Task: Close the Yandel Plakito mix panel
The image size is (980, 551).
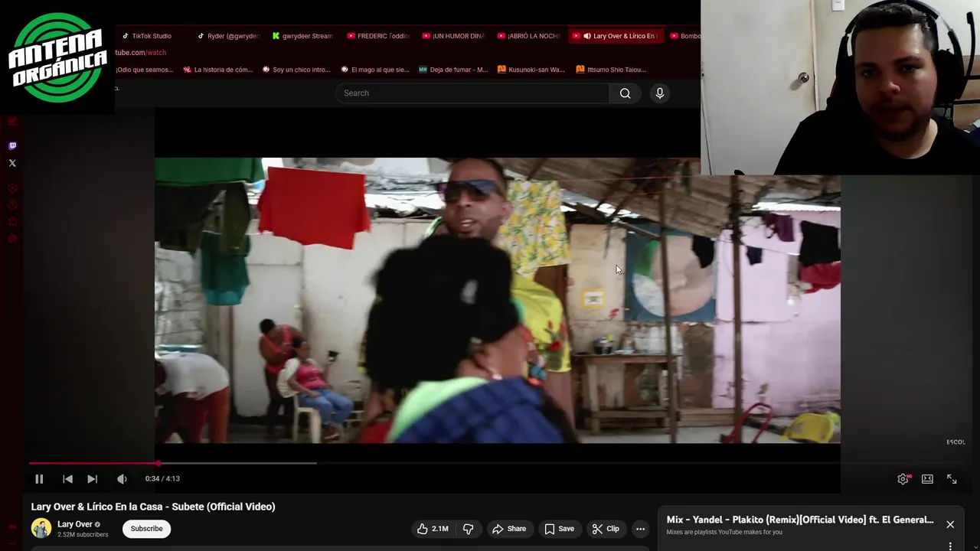Action: (x=950, y=525)
